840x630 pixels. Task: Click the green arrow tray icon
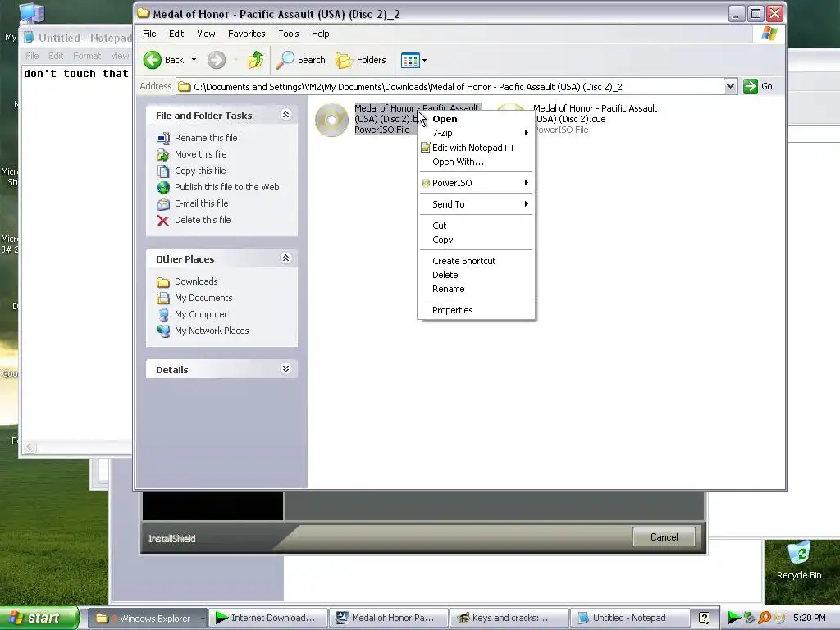tap(734, 619)
